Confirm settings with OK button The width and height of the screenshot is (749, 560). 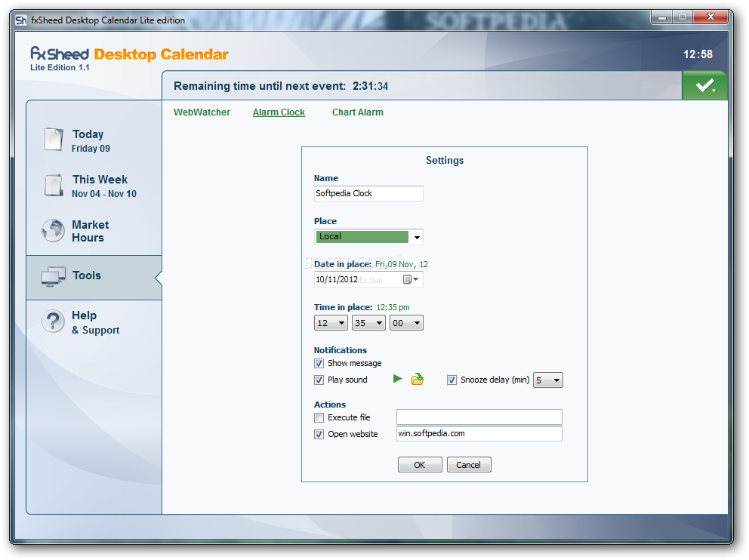(x=419, y=464)
